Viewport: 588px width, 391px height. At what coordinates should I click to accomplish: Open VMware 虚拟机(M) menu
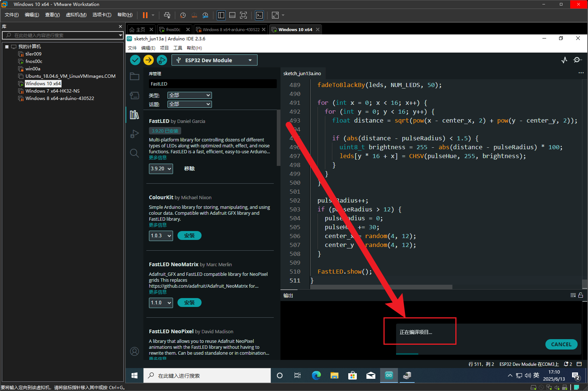(76, 15)
